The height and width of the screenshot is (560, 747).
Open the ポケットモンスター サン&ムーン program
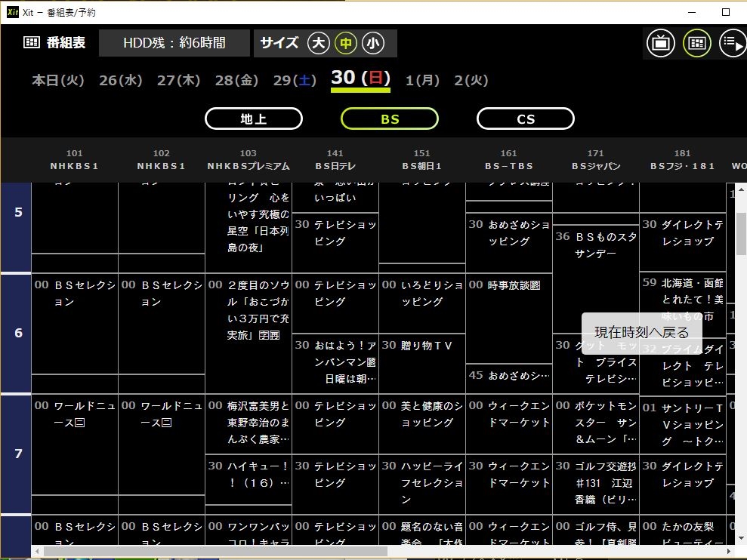[x=596, y=423]
